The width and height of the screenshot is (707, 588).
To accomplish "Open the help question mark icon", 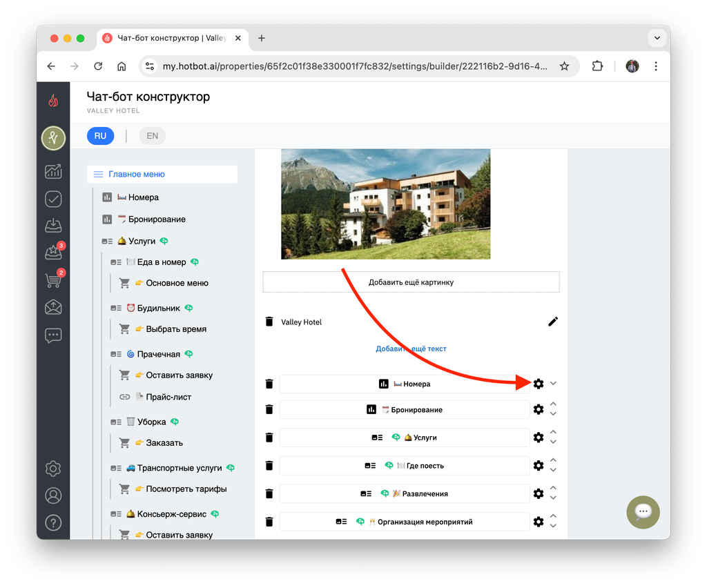I will [53, 522].
